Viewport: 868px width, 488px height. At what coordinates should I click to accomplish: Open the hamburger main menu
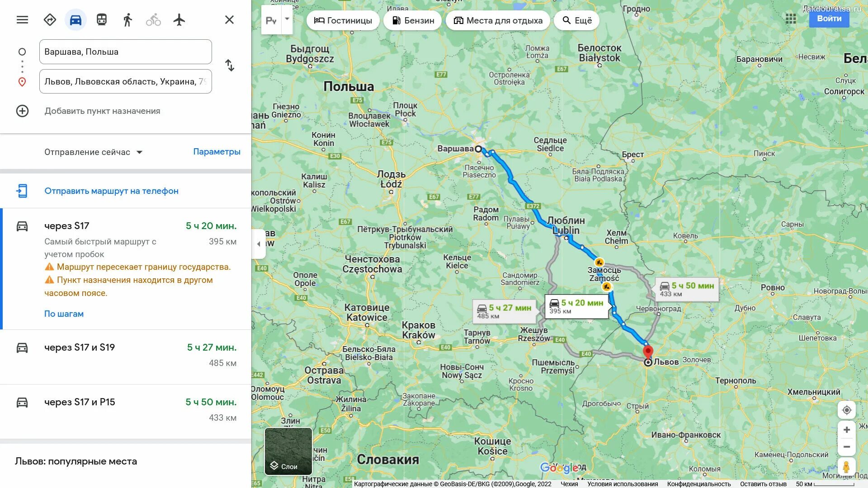[22, 20]
